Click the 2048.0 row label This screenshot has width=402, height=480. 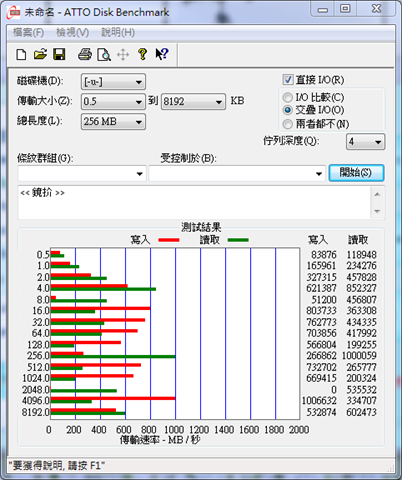36,390
